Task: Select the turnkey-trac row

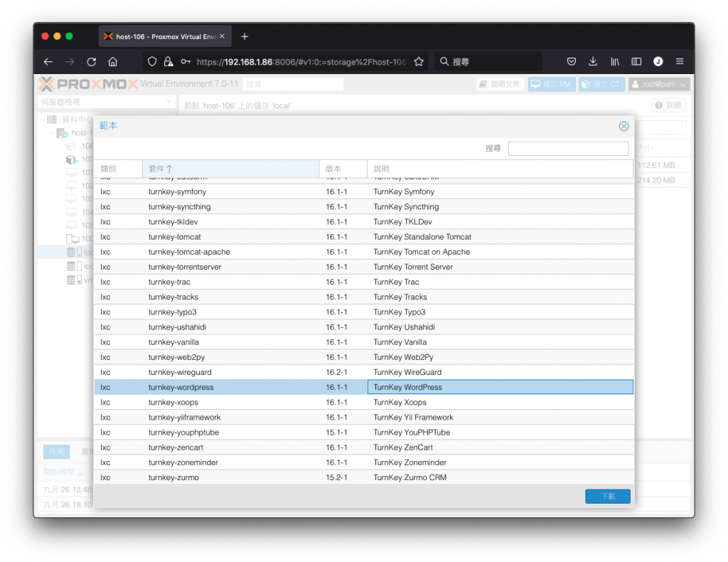Action: (363, 282)
